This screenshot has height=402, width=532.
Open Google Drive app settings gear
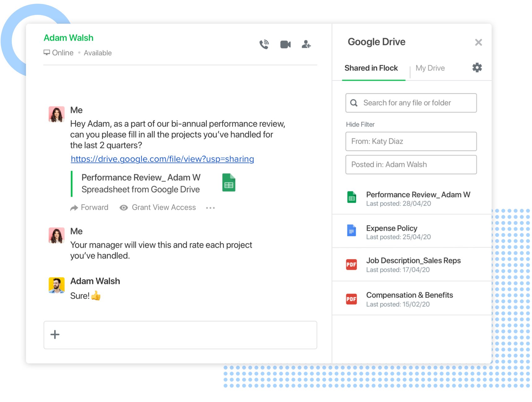[476, 67]
